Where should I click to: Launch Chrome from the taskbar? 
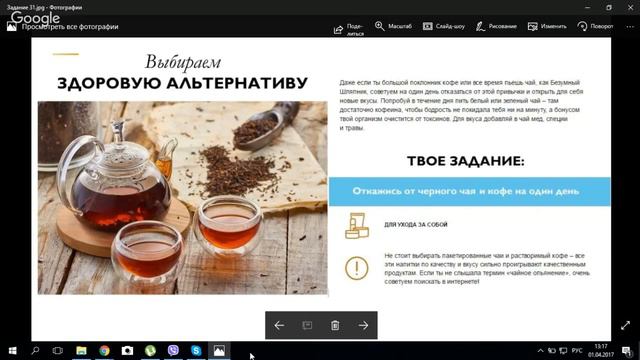click(x=104, y=351)
